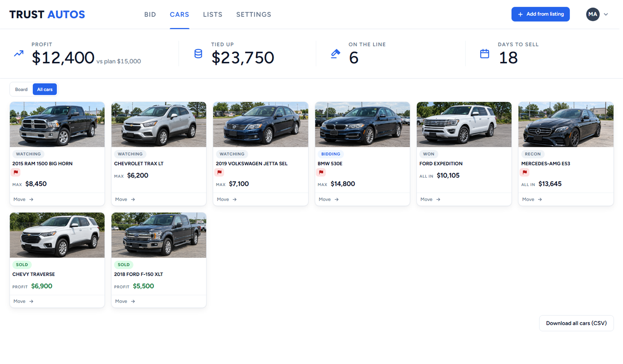Click the $13,645 all in value
Image resolution: width=623 pixels, height=364 pixels.
(x=550, y=184)
